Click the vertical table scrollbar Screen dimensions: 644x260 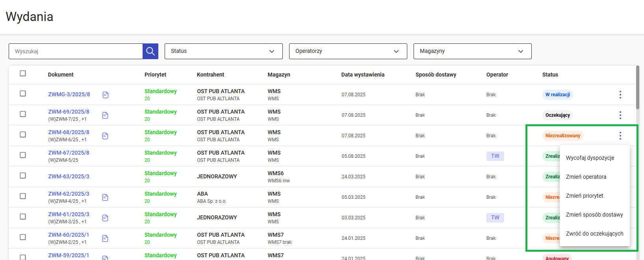(637, 88)
